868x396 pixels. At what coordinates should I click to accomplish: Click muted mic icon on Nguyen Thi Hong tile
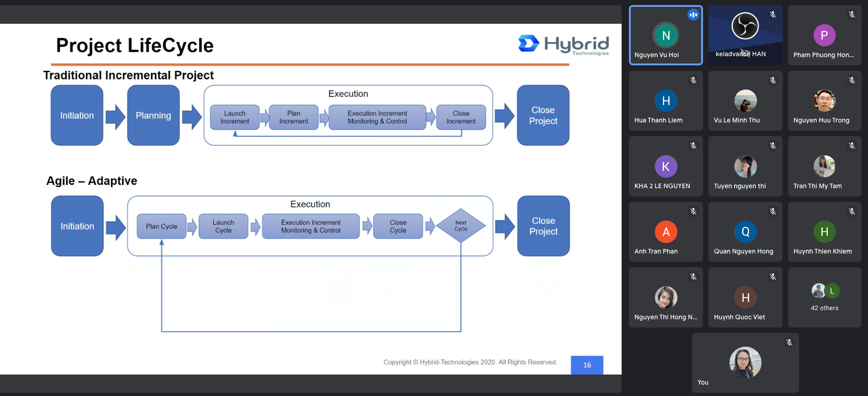click(x=693, y=277)
